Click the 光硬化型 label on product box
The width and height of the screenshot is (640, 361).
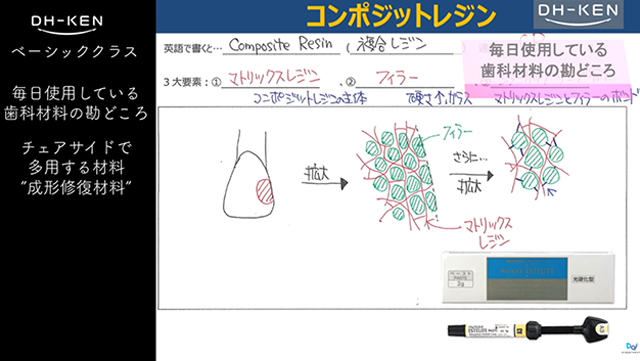(x=582, y=279)
